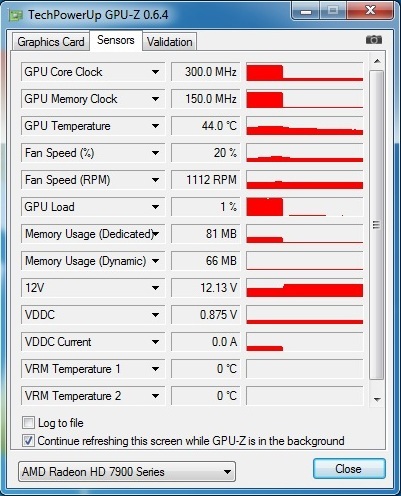Enable the Log to file checkbox
Viewport: 401px width, 496px height.
(28, 423)
